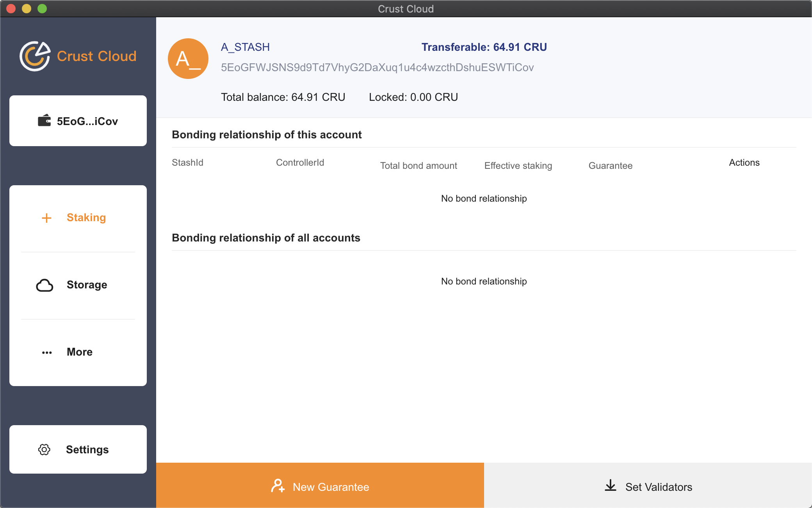Click the download arrow icon on Set Validators
812x508 pixels.
(611, 486)
